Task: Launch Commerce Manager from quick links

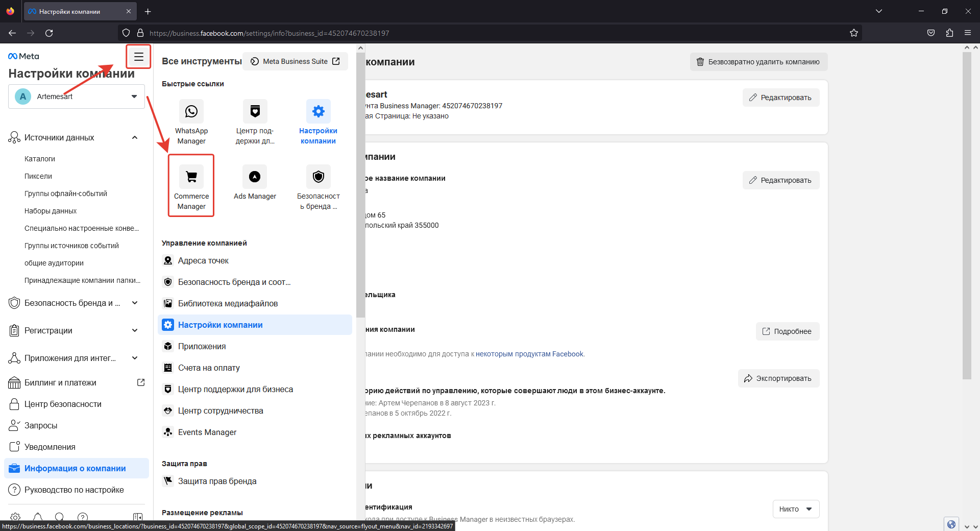Action: coord(191,186)
